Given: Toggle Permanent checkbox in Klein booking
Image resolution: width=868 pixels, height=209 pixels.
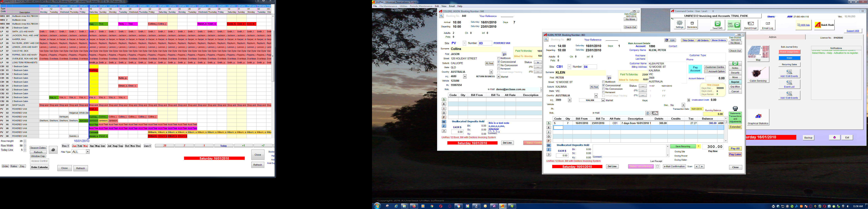Looking at the screenshot, I should coord(604,92).
